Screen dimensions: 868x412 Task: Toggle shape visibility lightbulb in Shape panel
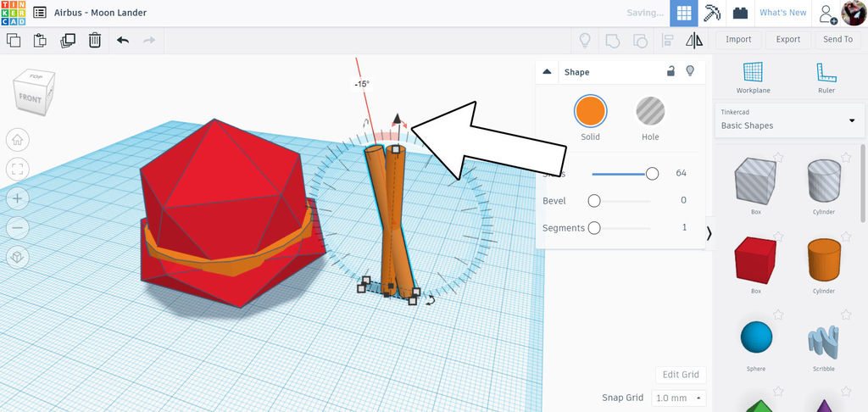tap(690, 71)
